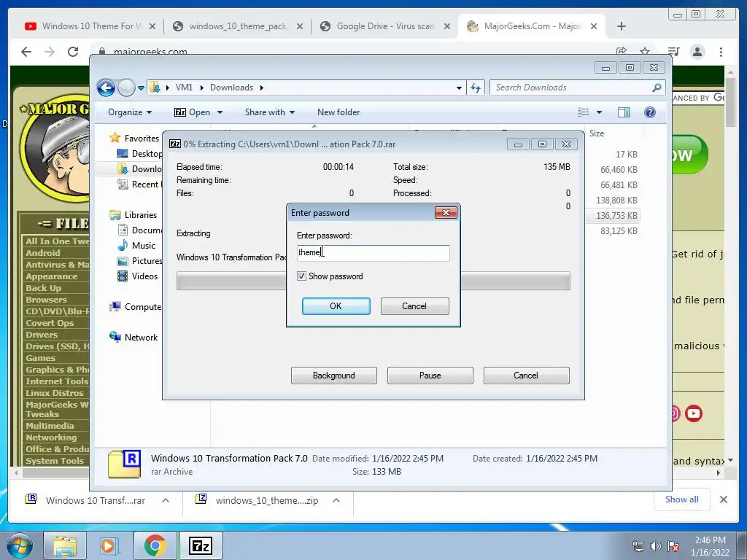The image size is (747, 560).
Task: Open Explorer recent locations dropdown arrow
Action: pos(141,88)
